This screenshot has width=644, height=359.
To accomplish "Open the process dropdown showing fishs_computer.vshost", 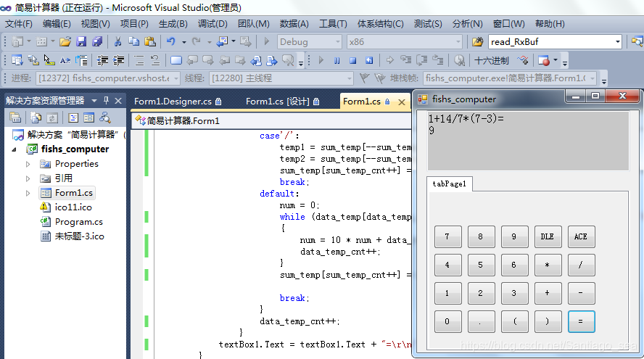I will point(108,78).
